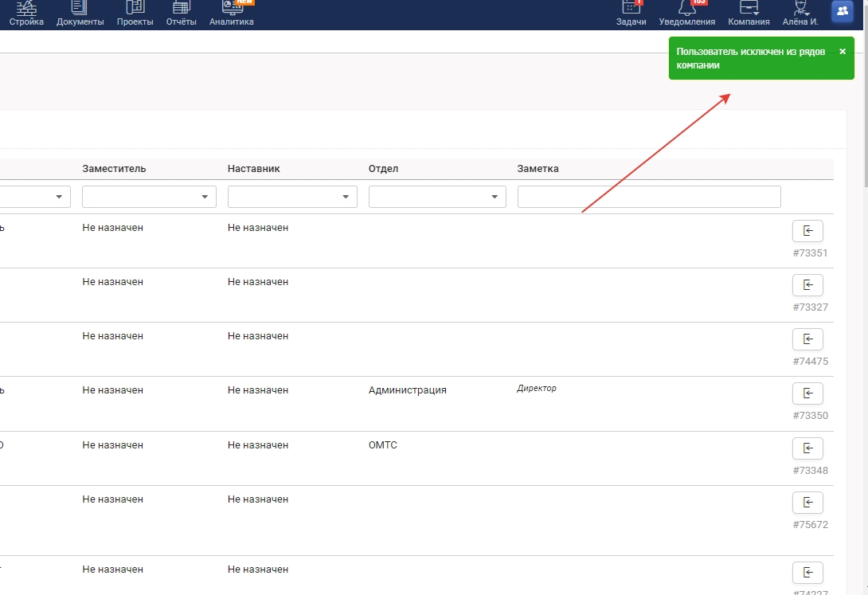868x595 pixels.
Task: Open the Алёна И. profile menu
Action: tap(800, 13)
